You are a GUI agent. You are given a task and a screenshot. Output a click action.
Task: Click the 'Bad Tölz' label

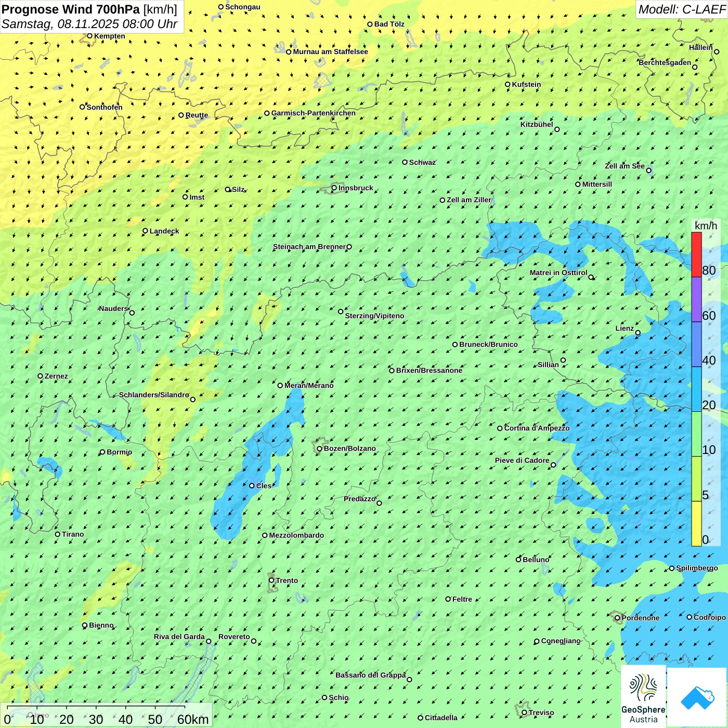point(389,24)
